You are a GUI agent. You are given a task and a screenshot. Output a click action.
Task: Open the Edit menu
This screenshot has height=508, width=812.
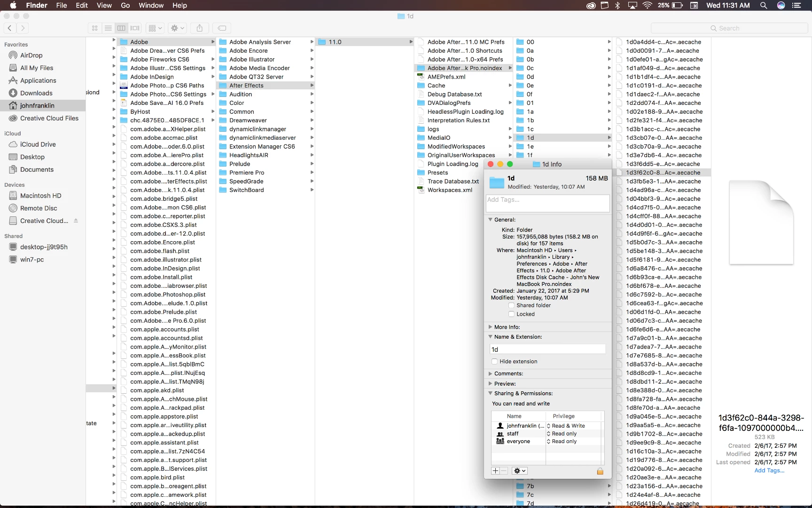[82, 5]
